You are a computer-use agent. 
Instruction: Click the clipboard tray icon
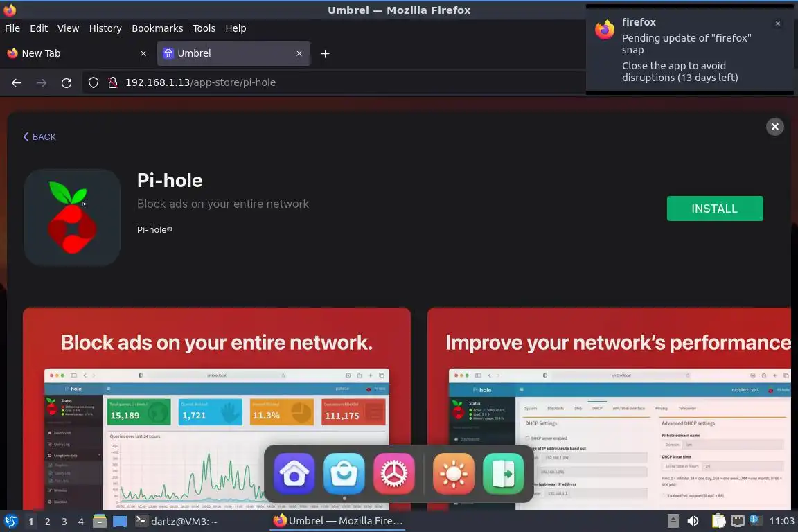pos(718,521)
